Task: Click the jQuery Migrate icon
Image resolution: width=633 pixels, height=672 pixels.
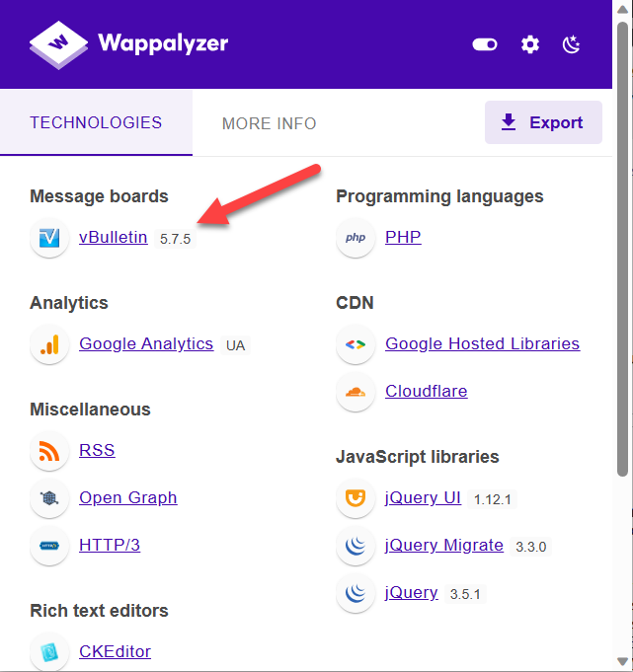Action: [356, 546]
